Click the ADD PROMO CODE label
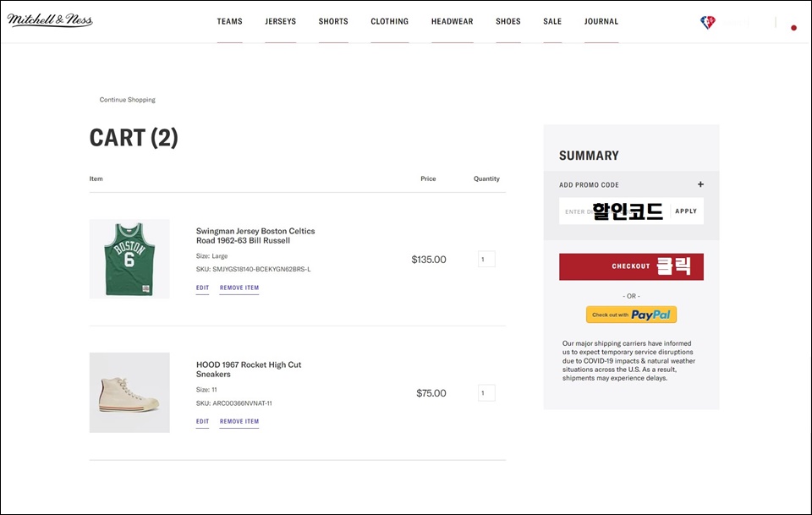Image resolution: width=812 pixels, height=515 pixels. 589,185
